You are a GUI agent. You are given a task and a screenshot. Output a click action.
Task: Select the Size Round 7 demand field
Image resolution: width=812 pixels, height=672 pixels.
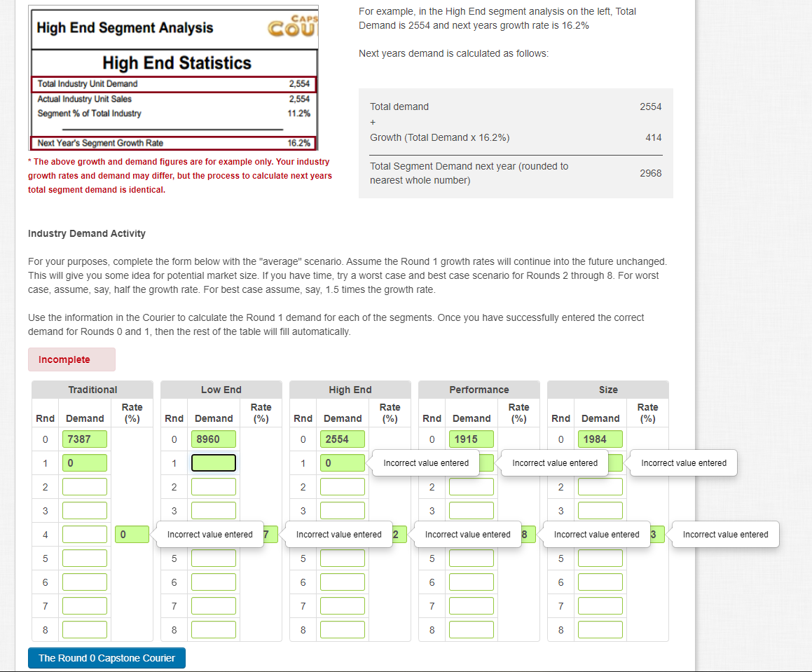tap(600, 605)
